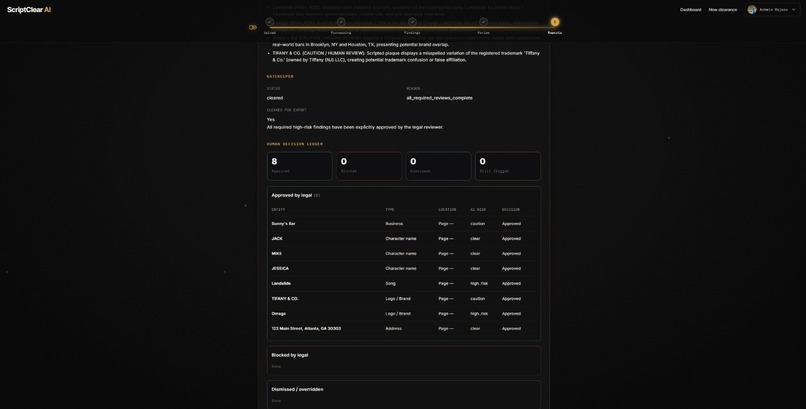Screen dimensions: 806x409
Task: Click the MIKE entity row
Action: click(x=404, y=253)
